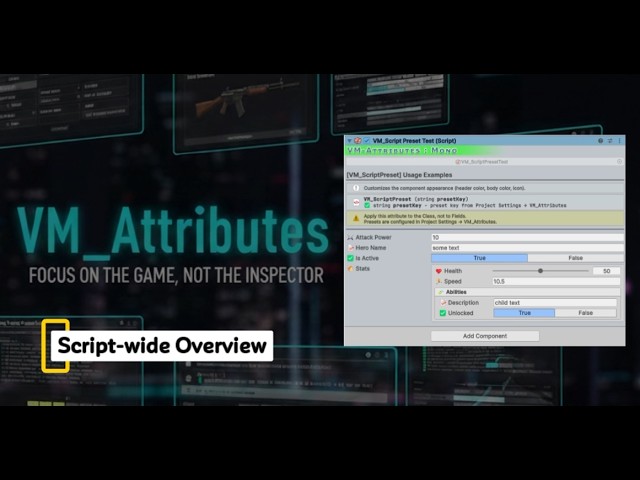Click the VM_Script Preset Test (Script) title

[414, 140]
